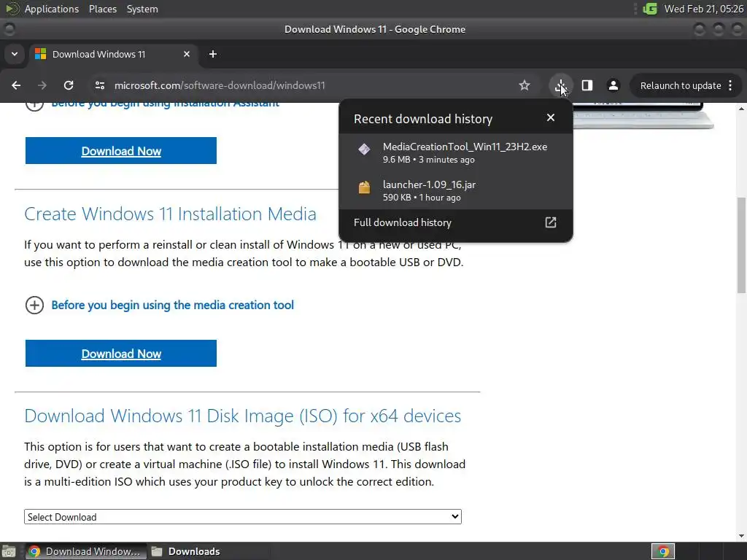Viewport: 747px width, 560px height.
Task: Open Full download history
Action: (x=456, y=222)
